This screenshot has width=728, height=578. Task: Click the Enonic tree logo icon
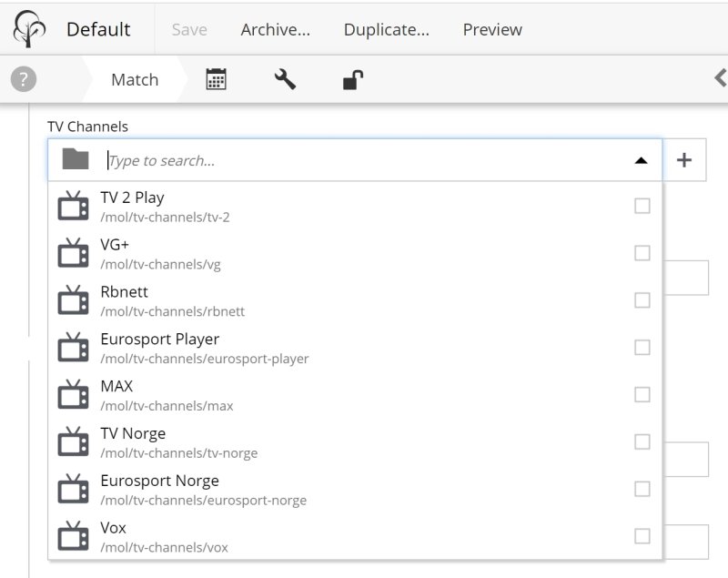[x=29, y=29]
